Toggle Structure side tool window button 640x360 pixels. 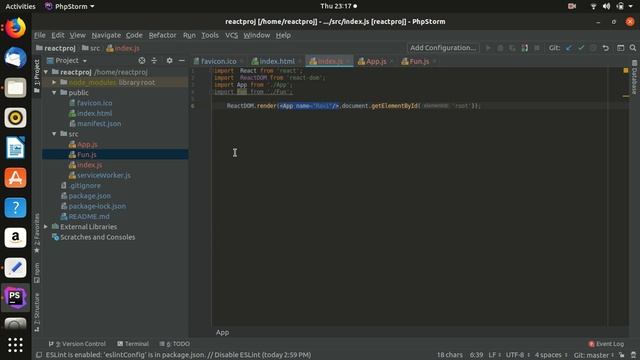pyautogui.click(x=37, y=312)
